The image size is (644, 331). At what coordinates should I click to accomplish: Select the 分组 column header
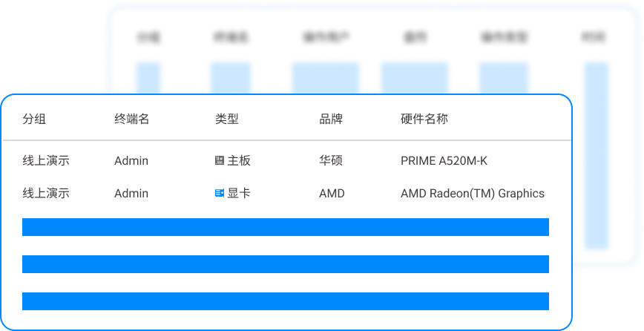[34, 119]
